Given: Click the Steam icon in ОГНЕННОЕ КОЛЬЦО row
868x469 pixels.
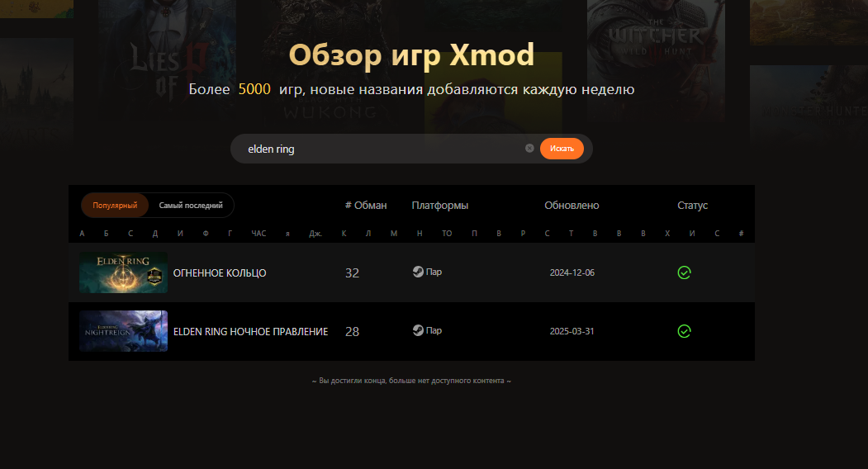Looking at the screenshot, I should [418, 272].
